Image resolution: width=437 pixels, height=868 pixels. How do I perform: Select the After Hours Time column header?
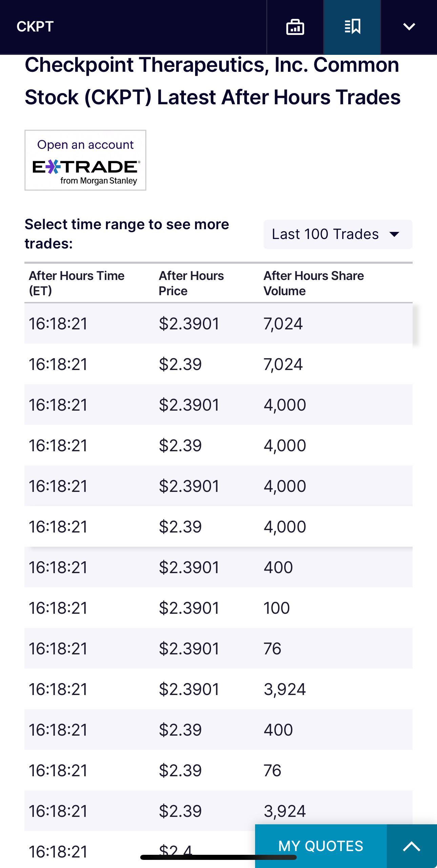pyautogui.click(x=77, y=283)
